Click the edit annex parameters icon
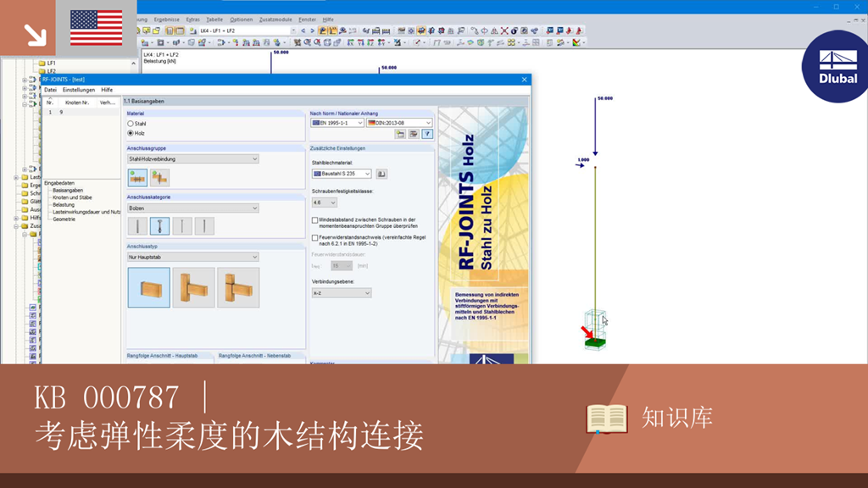Image resolution: width=868 pixels, height=488 pixels. click(x=414, y=134)
